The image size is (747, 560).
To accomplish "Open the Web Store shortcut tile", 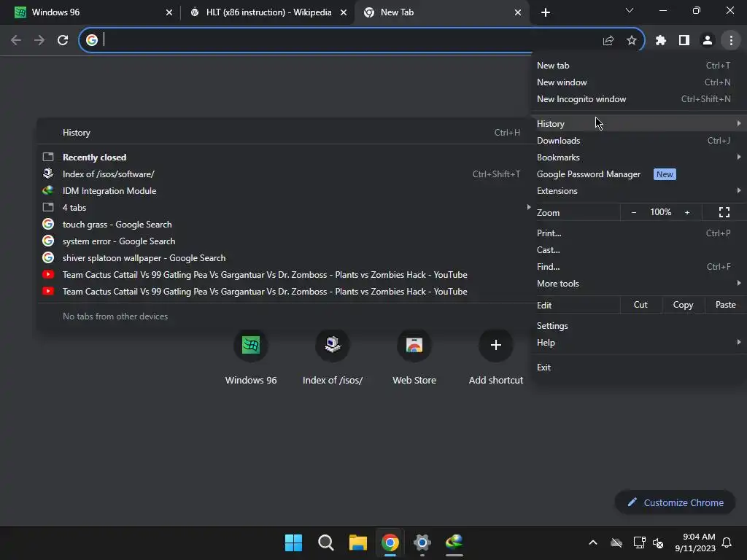I will pyautogui.click(x=414, y=357).
